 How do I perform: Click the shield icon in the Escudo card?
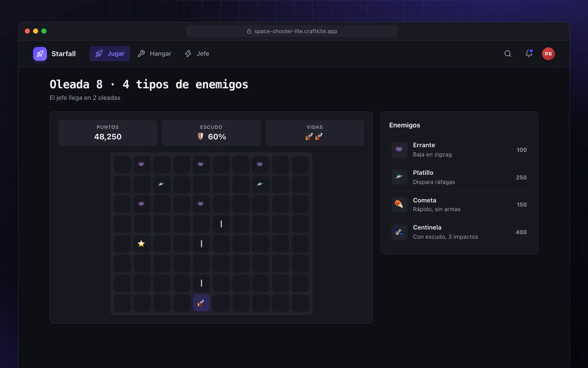pyautogui.click(x=200, y=137)
